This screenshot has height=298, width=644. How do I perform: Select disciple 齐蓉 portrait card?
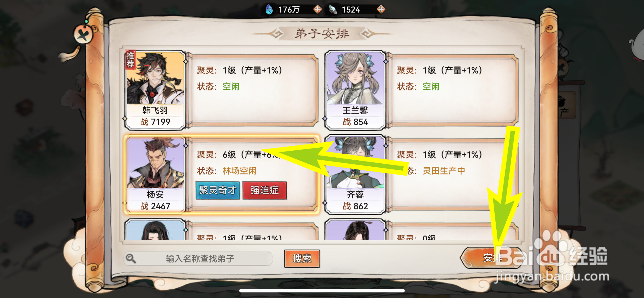[355, 174]
